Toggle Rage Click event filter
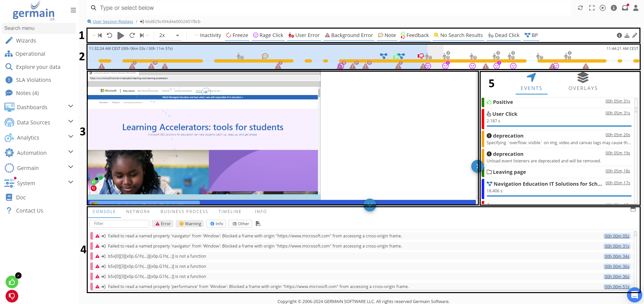 pyautogui.click(x=268, y=35)
